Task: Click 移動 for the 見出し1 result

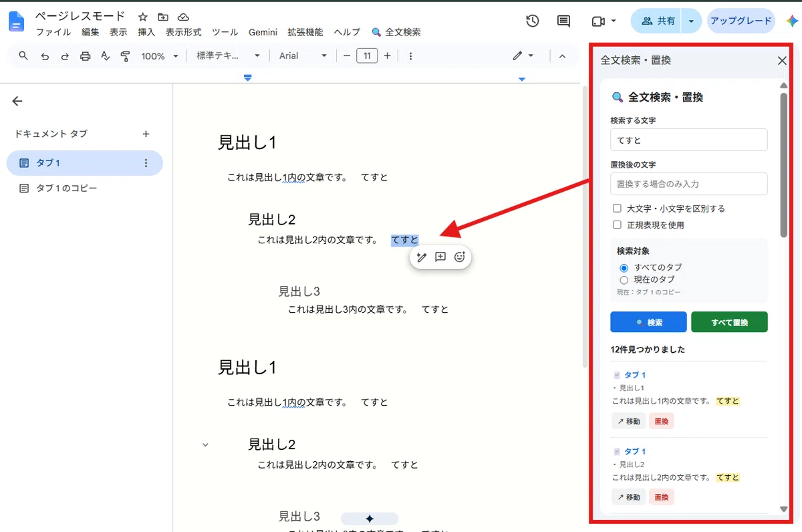Action: point(628,421)
